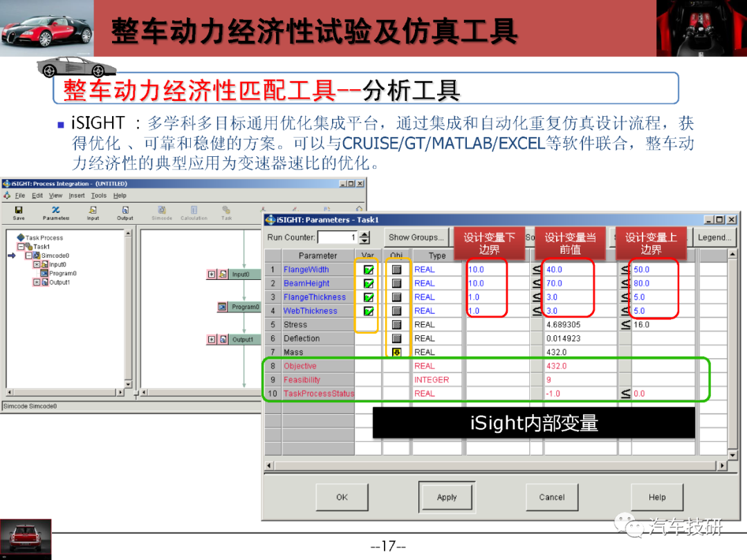The width and height of the screenshot is (747, 560).
Task: Select the Stress parameter name cell
Action: [317, 325]
